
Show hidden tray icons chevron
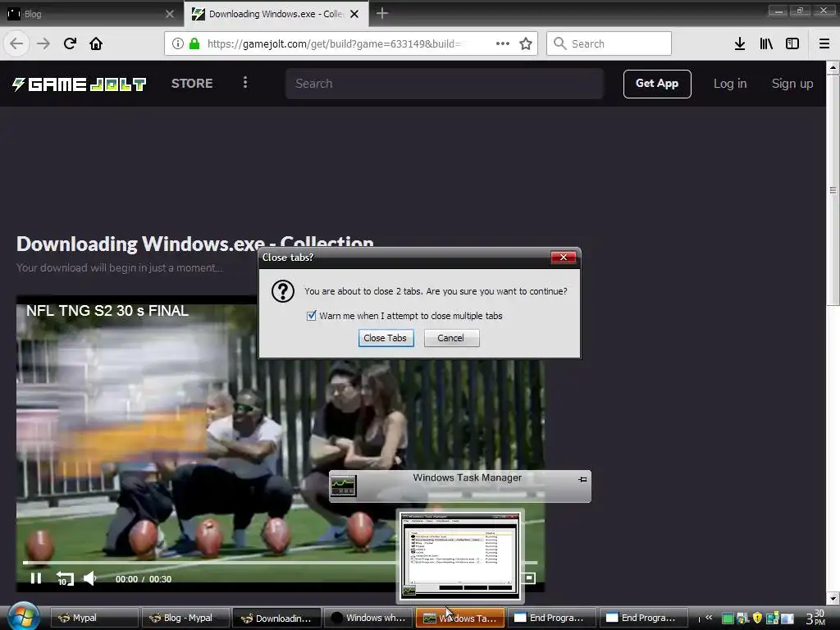coord(708,618)
